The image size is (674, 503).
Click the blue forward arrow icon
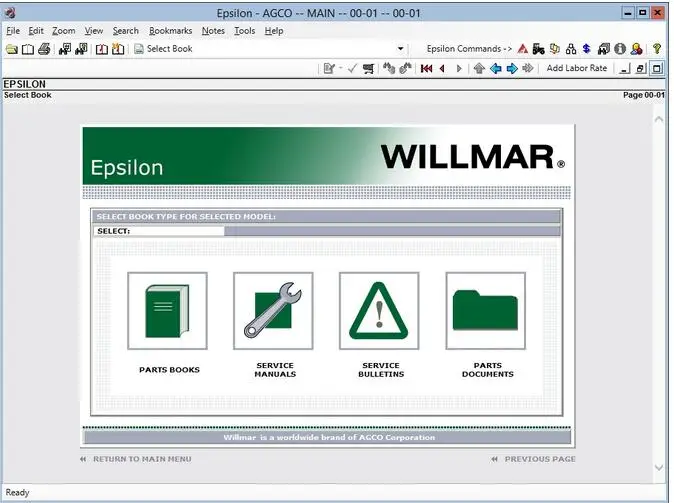512,68
